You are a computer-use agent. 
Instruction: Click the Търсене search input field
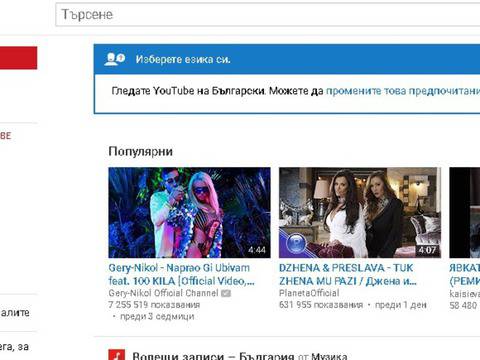[x=268, y=14]
